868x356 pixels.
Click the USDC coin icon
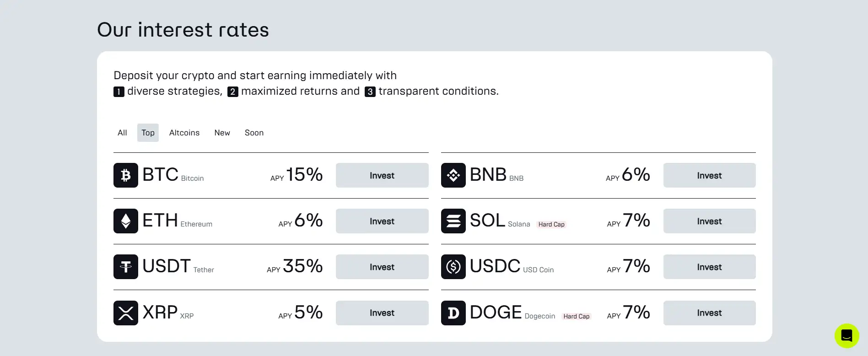pos(453,267)
